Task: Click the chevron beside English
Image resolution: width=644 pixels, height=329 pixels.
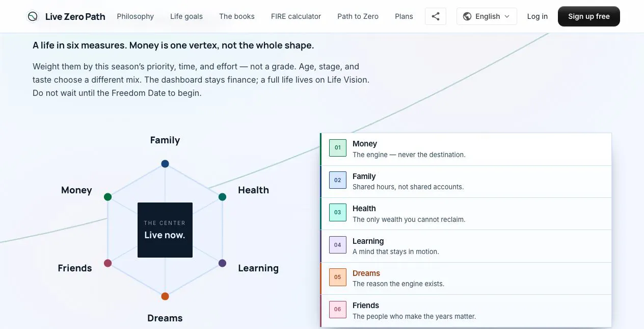Action: pos(507,16)
